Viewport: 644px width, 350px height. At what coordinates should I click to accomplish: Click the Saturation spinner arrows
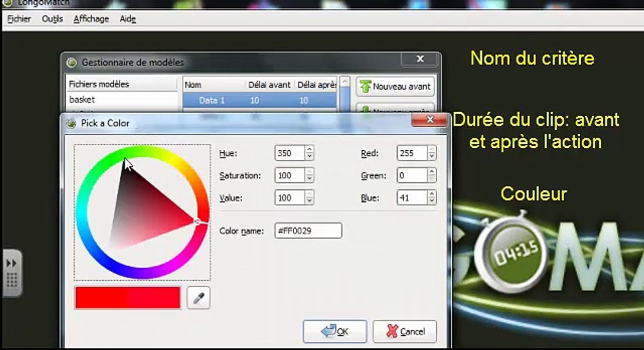[x=310, y=175]
